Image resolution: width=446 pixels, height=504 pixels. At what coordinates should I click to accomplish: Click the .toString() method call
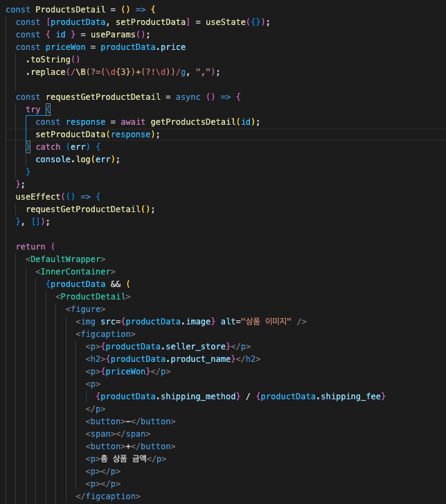coord(53,60)
